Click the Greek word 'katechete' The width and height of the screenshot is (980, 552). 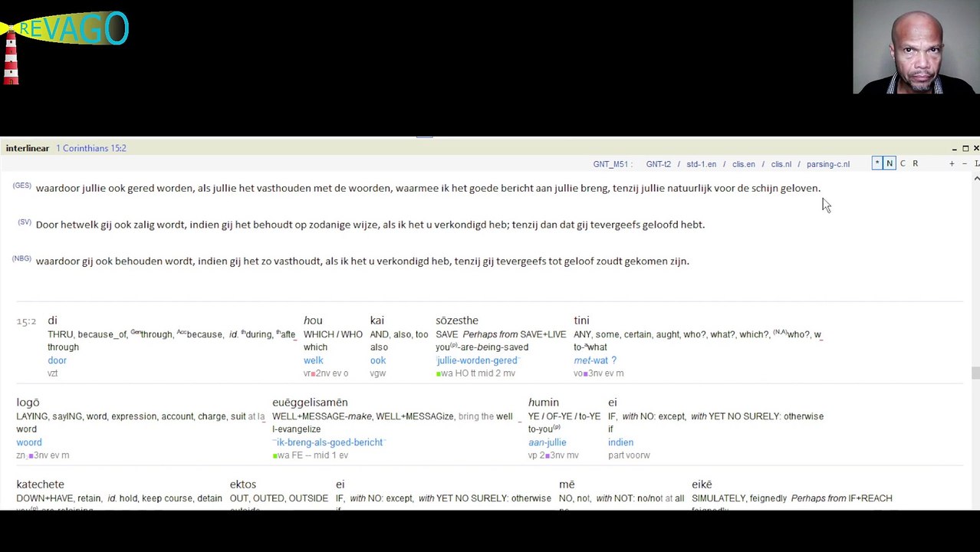point(40,485)
